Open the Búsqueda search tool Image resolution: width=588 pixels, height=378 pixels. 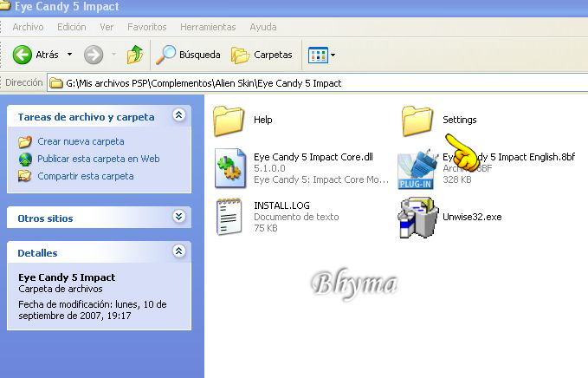coord(188,55)
